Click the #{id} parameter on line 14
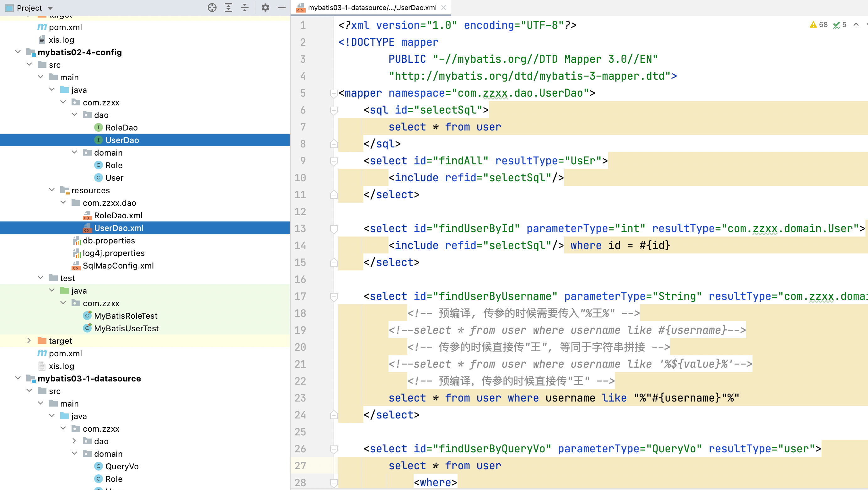Viewport: 868px width, 490px height. pyautogui.click(x=655, y=245)
